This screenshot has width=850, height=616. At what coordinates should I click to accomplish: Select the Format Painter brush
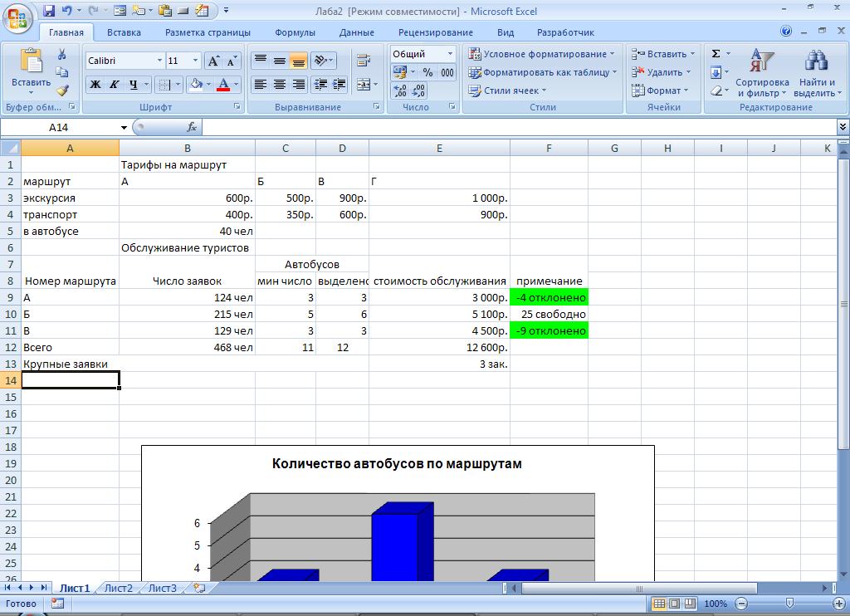click(61, 90)
